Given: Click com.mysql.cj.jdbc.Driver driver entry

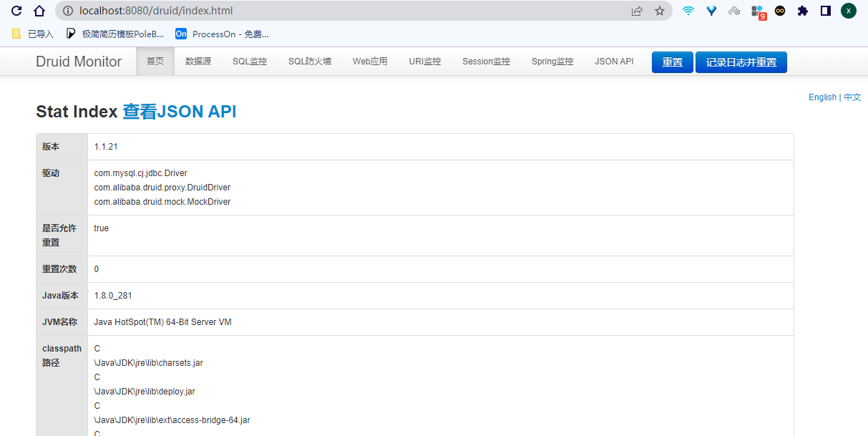Looking at the screenshot, I should (141, 173).
